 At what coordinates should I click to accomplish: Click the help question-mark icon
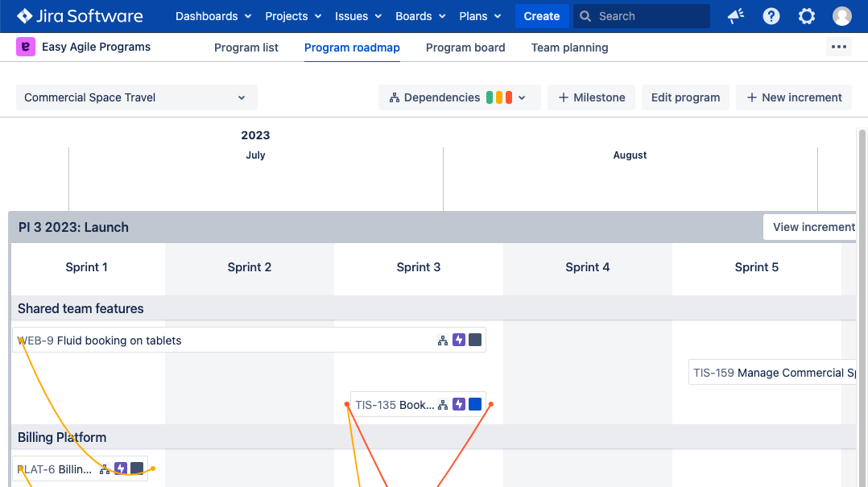tap(771, 16)
